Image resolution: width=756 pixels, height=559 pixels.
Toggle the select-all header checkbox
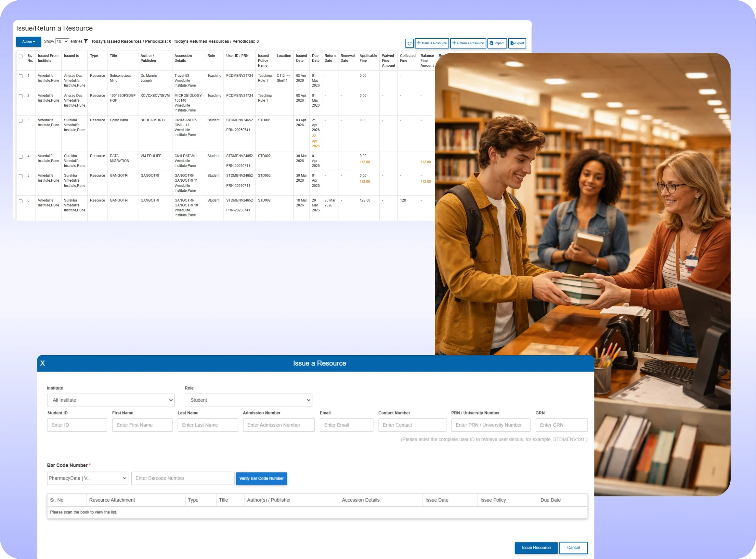(x=21, y=56)
